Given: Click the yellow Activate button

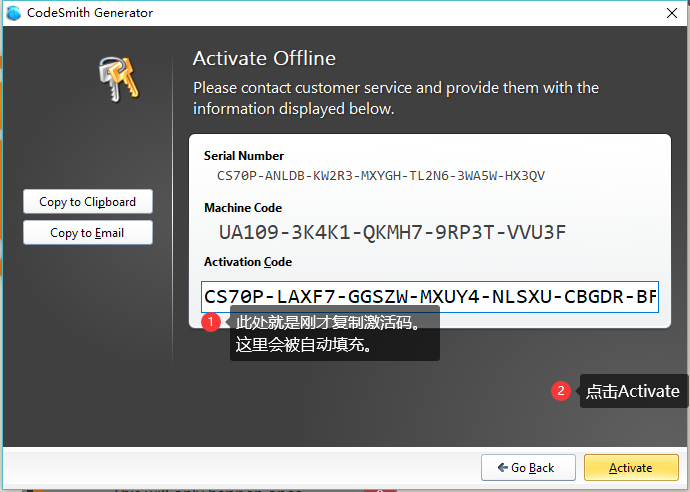Looking at the screenshot, I should pos(631,467).
